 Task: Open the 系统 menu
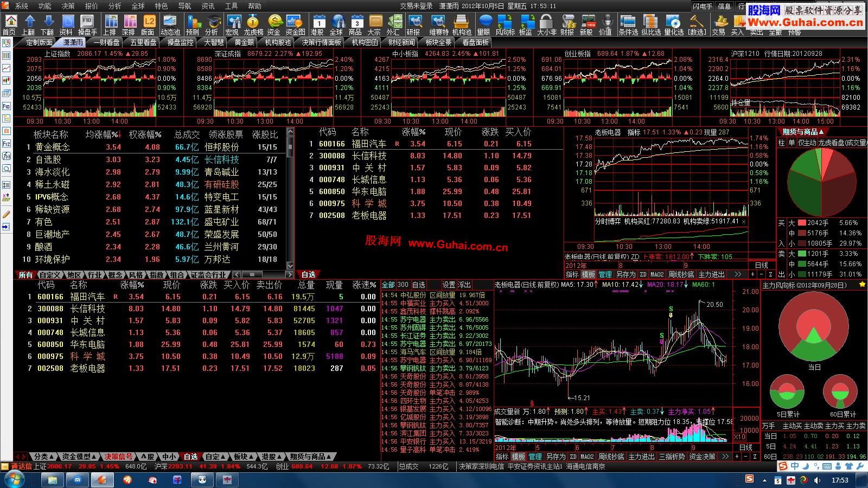coord(22,6)
